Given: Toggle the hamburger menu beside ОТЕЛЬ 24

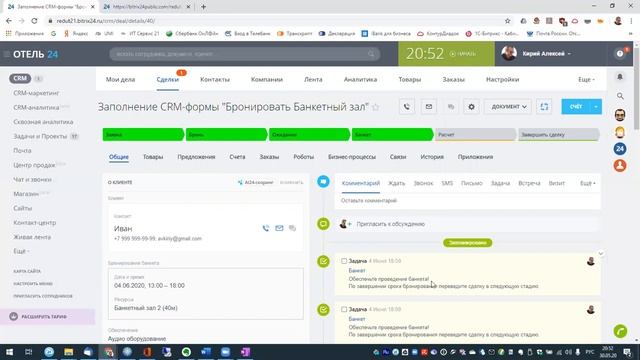Looking at the screenshot, I should pyautogui.click(x=7, y=54).
